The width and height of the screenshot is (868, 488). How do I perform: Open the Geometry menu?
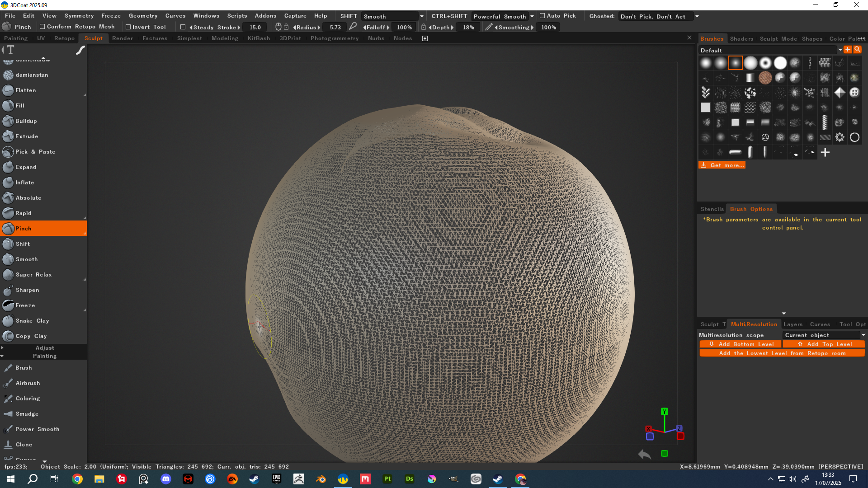(x=143, y=16)
